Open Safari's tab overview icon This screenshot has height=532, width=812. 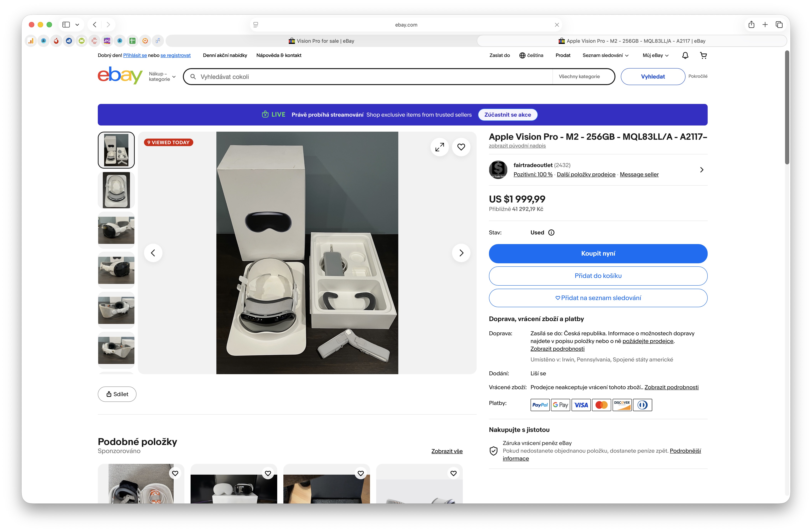click(x=779, y=25)
